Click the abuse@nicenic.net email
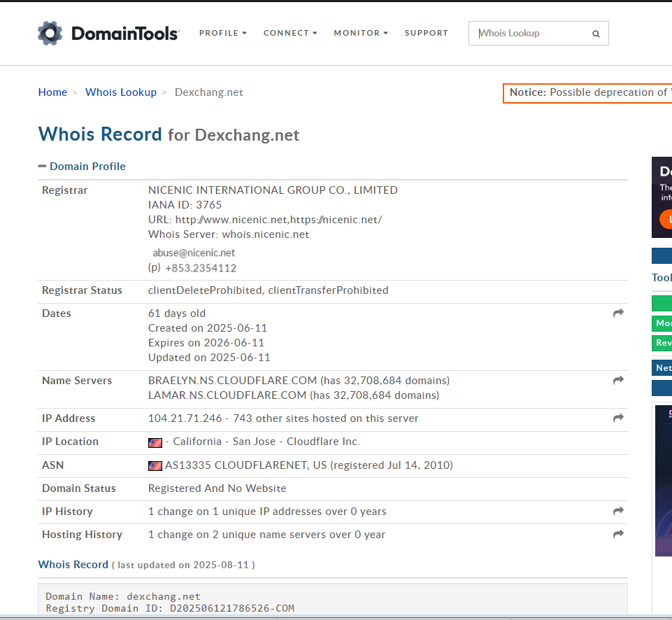Screen dimensions: 672x620 click(194, 253)
